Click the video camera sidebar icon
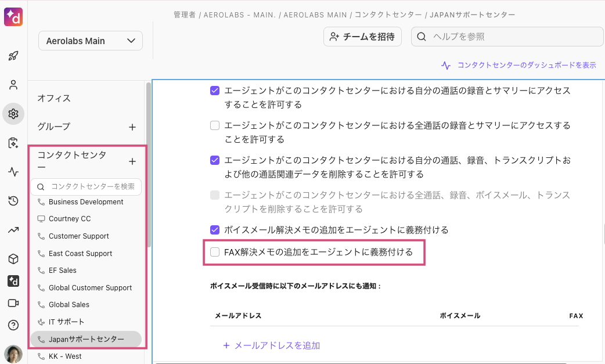Screen dimensions: 605x364 click(x=13, y=303)
